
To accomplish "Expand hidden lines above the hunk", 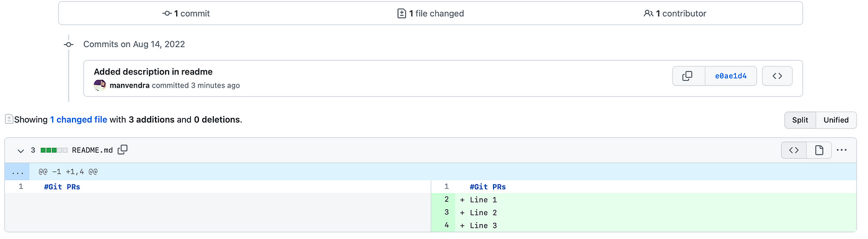I will (x=17, y=171).
